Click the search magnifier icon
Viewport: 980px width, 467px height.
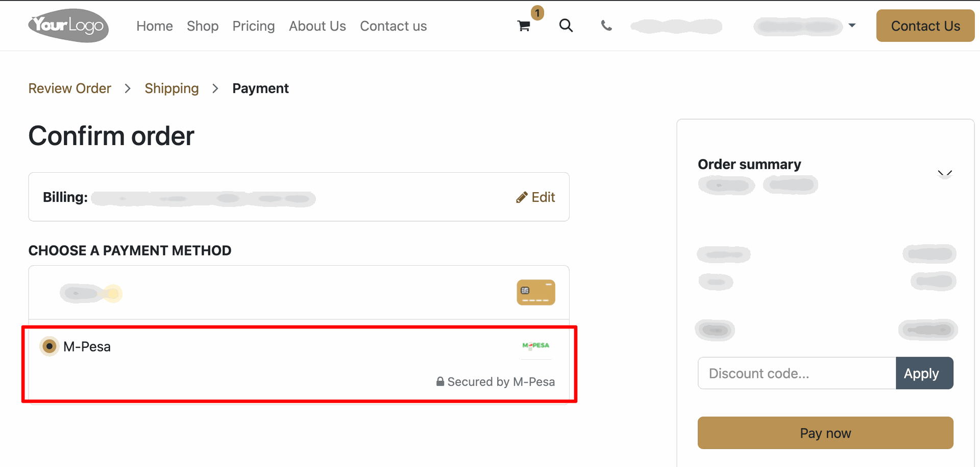[x=566, y=26]
